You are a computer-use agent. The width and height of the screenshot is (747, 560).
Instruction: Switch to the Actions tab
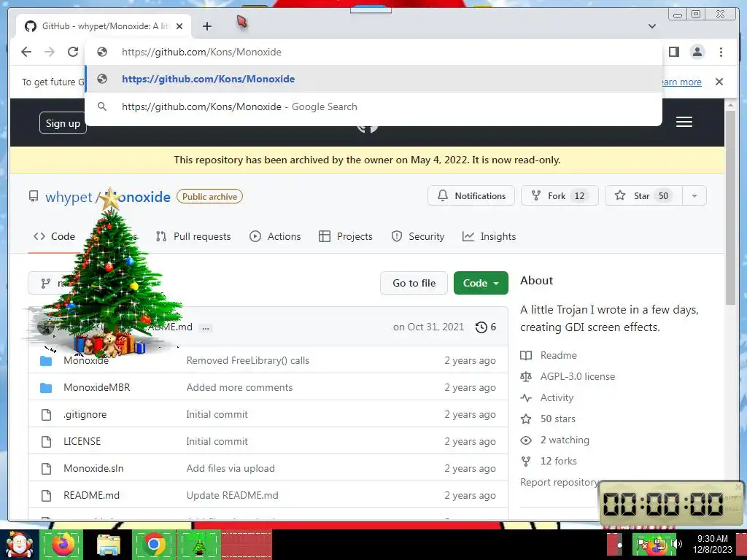[x=275, y=237]
